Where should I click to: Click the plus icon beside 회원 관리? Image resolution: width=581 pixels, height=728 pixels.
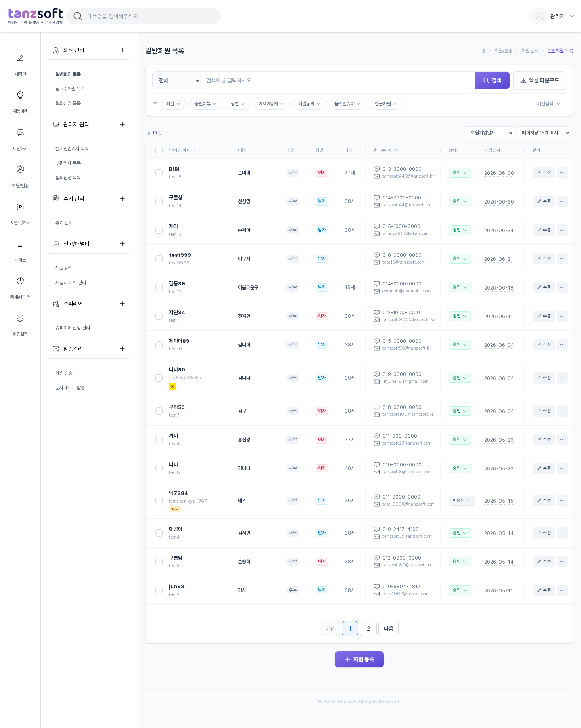(x=122, y=50)
